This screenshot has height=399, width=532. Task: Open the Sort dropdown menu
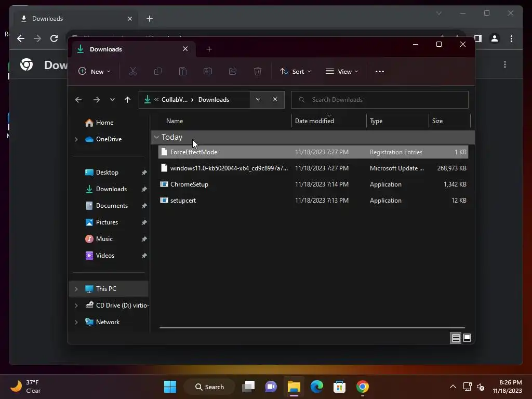click(x=296, y=72)
